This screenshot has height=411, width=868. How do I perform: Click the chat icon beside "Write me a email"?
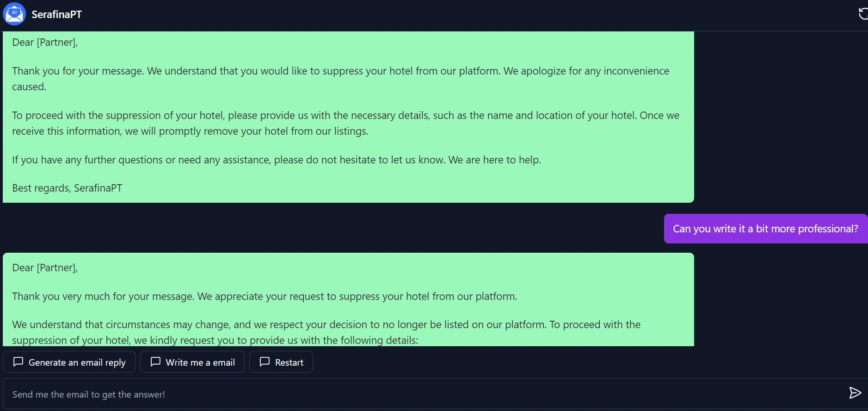point(156,362)
